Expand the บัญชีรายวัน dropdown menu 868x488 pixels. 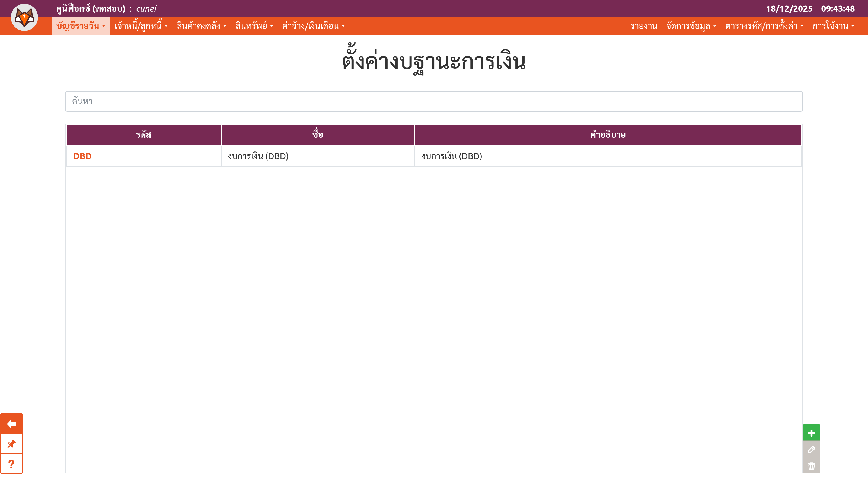pos(81,26)
